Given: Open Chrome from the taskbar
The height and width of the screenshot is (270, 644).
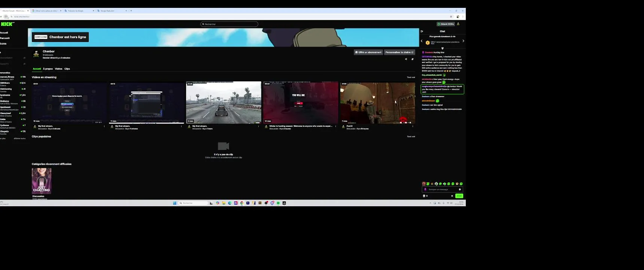Looking at the screenshot, I should (x=241, y=203).
